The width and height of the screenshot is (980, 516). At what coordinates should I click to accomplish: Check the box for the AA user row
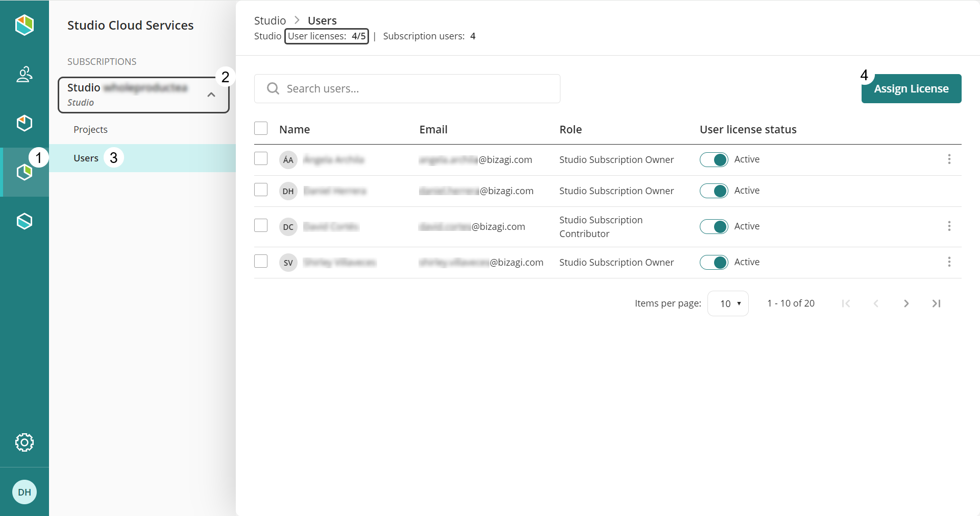click(x=261, y=158)
